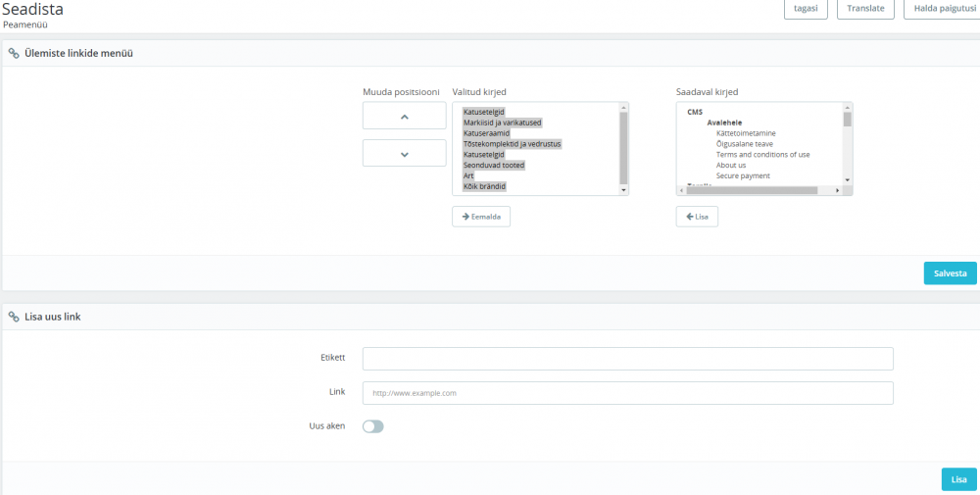Select Kõik brändid entry in list

(484, 186)
